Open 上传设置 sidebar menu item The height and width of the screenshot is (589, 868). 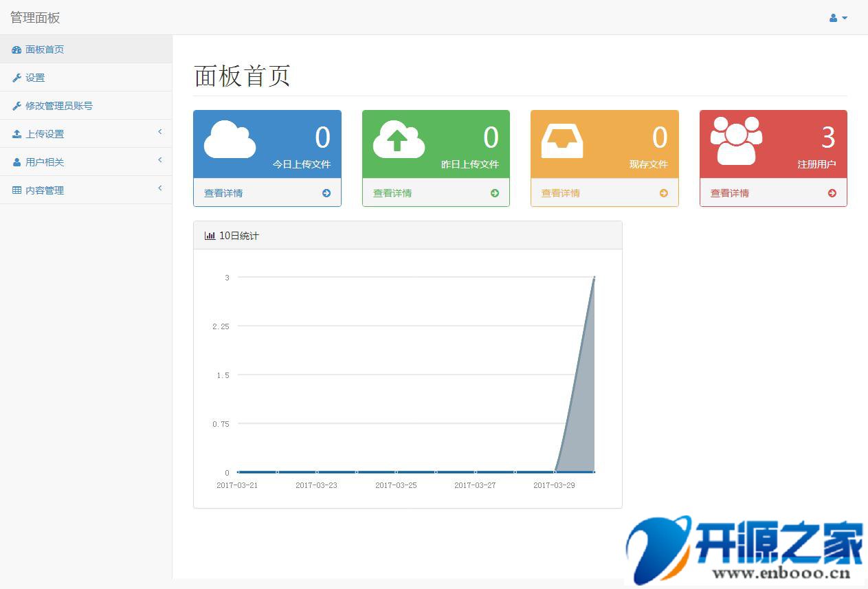tap(86, 134)
